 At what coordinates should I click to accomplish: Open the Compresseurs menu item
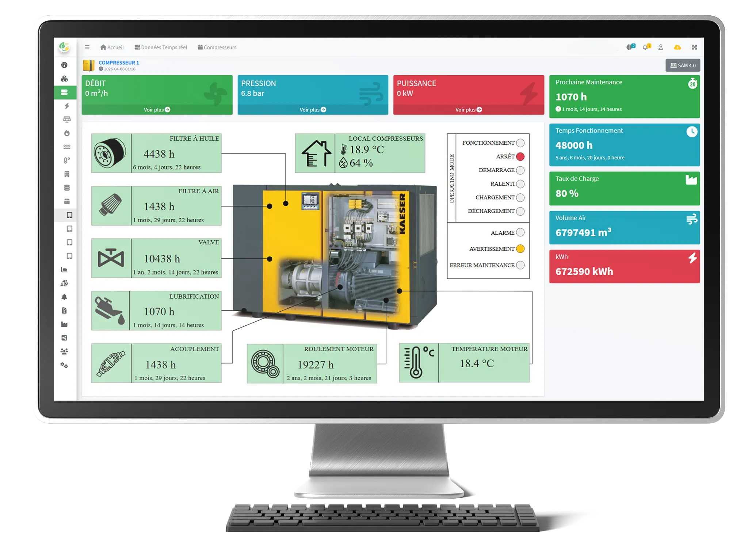pyautogui.click(x=217, y=47)
